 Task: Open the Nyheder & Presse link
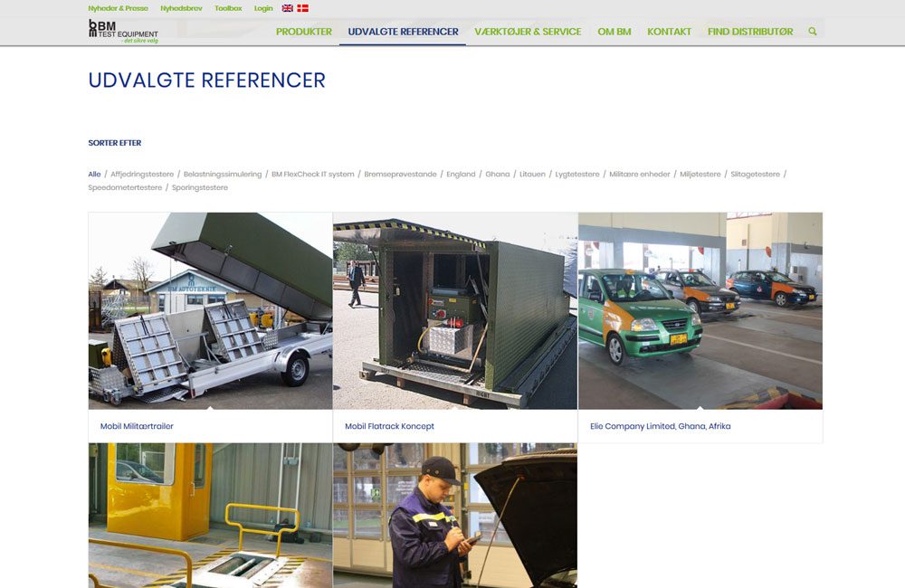(x=119, y=7)
